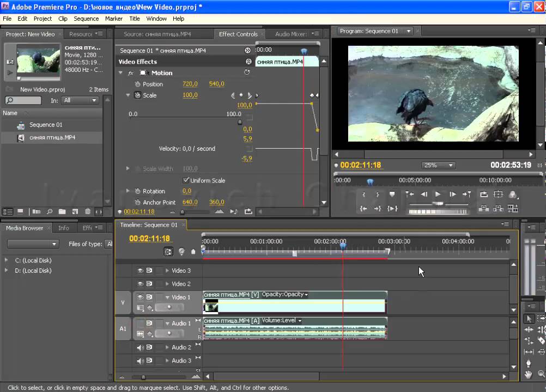Go to Out point button
The height and width of the screenshot is (392, 546).
click(378, 209)
